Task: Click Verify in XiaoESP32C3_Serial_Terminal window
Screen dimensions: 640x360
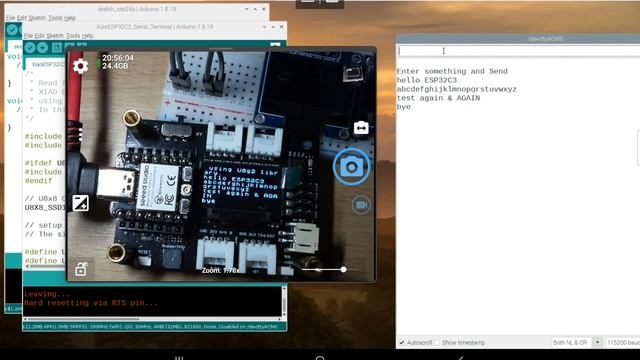Action: click(30, 48)
